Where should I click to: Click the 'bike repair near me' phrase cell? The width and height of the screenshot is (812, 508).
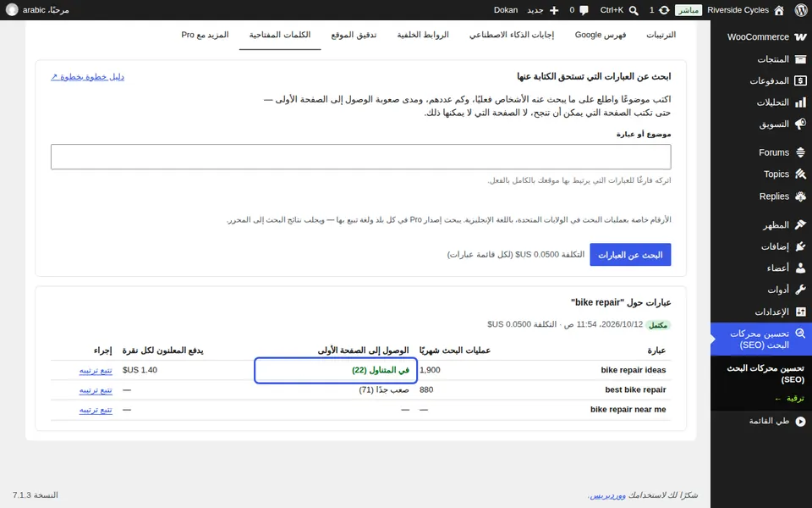click(x=628, y=410)
